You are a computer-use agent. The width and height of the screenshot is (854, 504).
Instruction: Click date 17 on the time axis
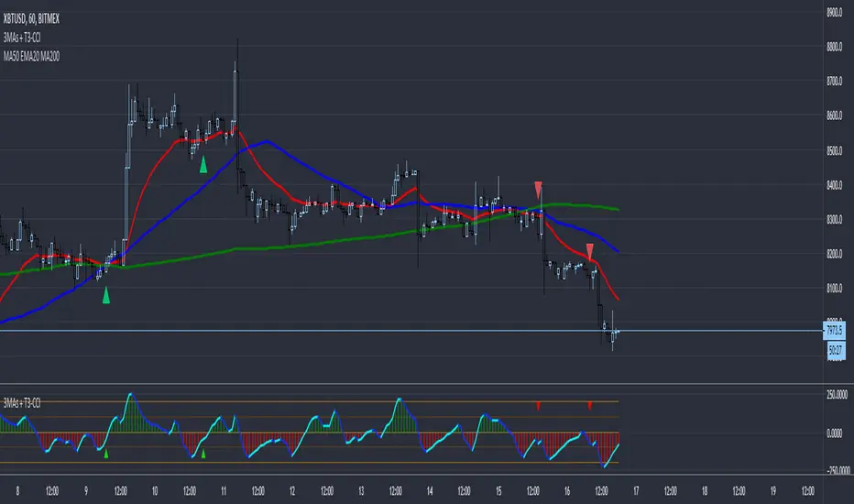pos(636,491)
